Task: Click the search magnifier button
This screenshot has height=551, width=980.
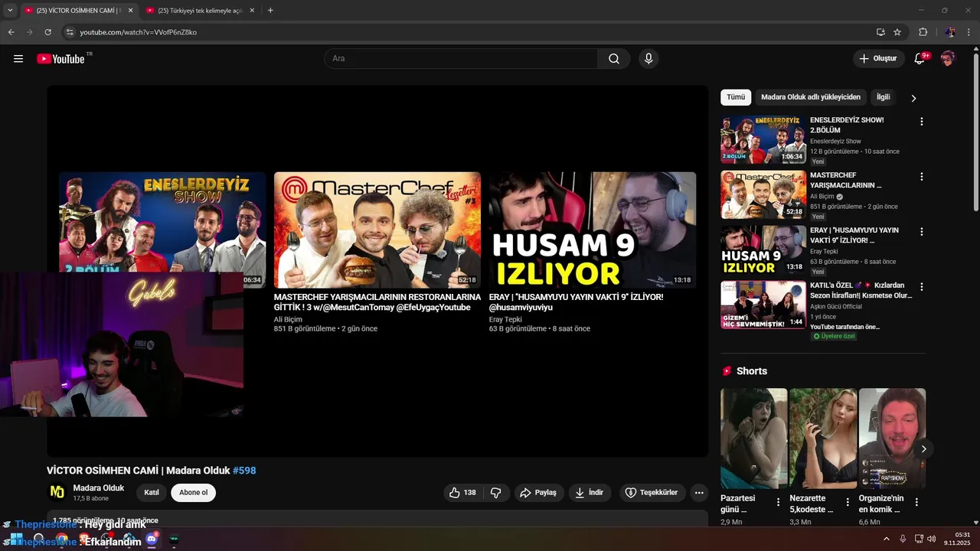Action: pyautogui.click(x=614, y=59)
